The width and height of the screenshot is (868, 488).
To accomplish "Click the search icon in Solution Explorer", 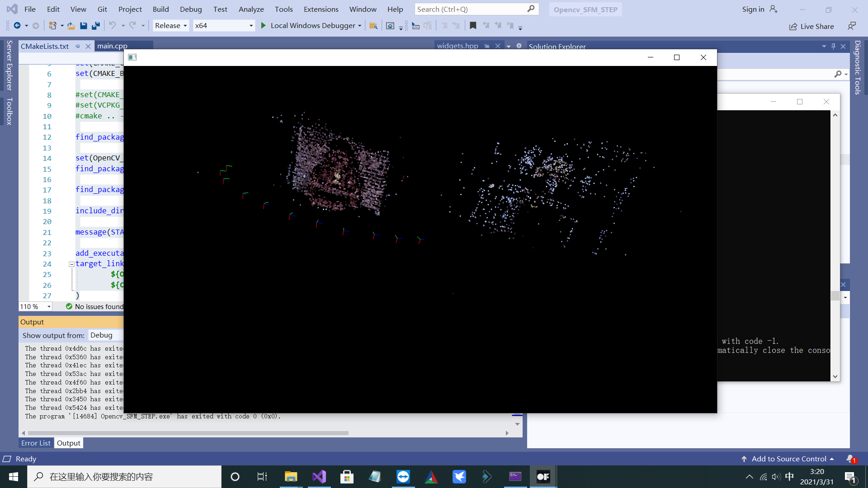I will (x=839, y=74).
